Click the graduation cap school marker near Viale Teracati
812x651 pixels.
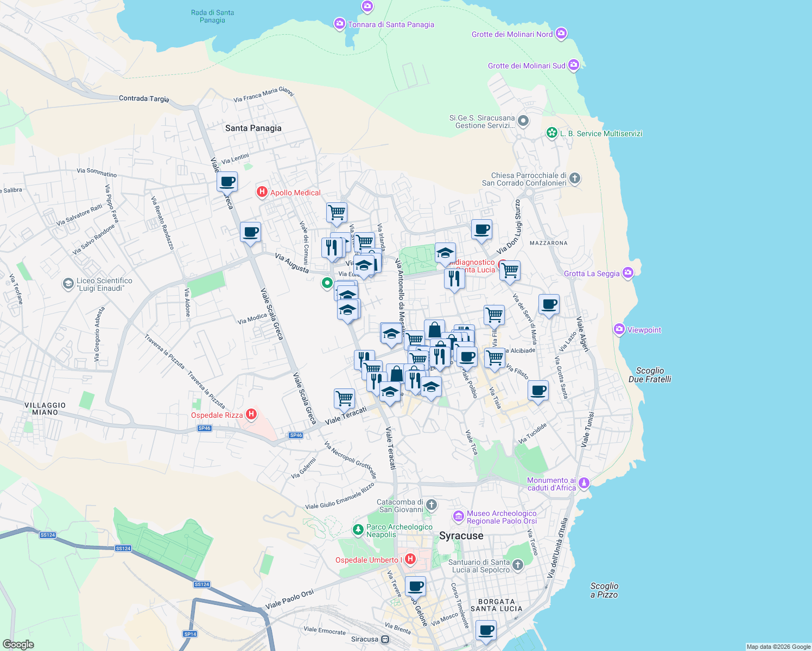[390, 392]
